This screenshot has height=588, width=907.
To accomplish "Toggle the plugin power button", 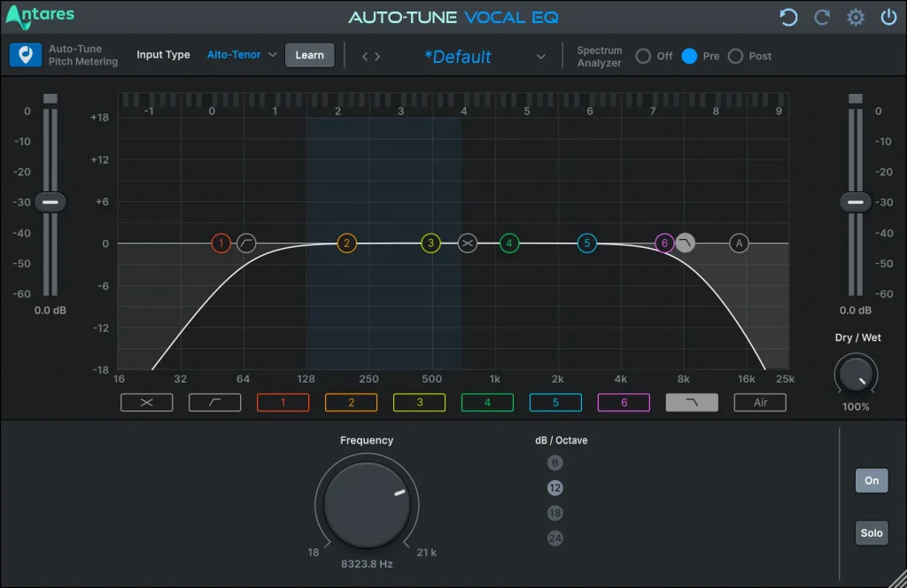I will (x=888, y=17).
